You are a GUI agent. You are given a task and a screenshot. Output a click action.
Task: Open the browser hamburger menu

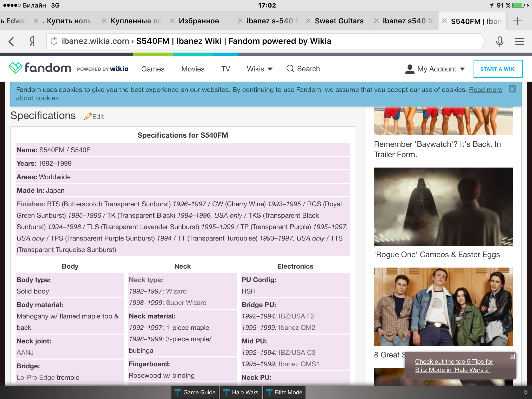click(x=519, y=41)
